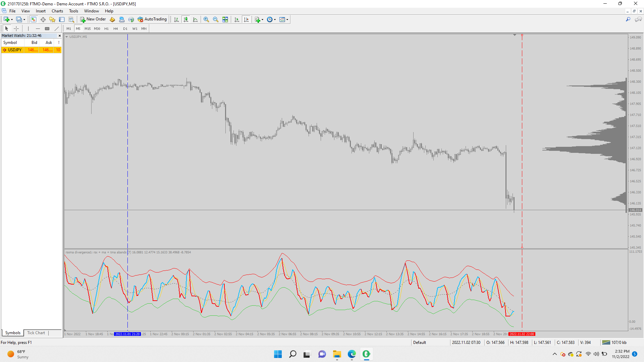The width and height of the screenshot is (644, 362).
Task: Draw a vertical line tool
Action: (x=29, y=28)
